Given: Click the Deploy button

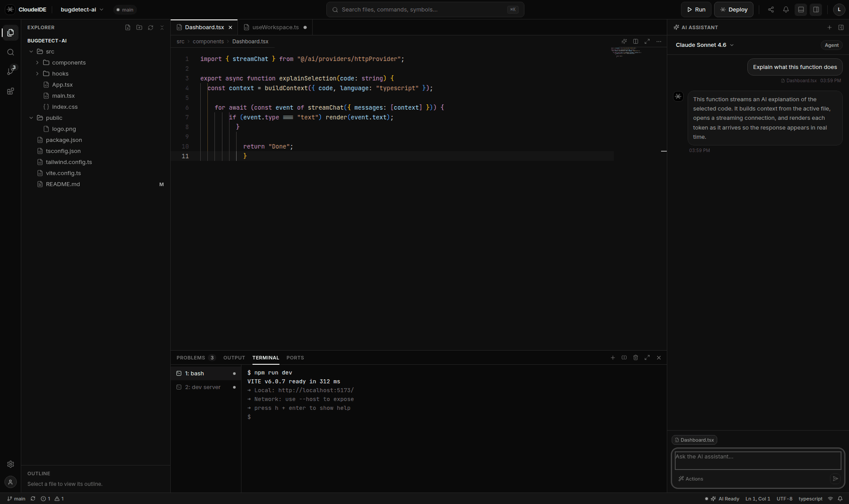Looking at the screenshot, I should 734,9.
